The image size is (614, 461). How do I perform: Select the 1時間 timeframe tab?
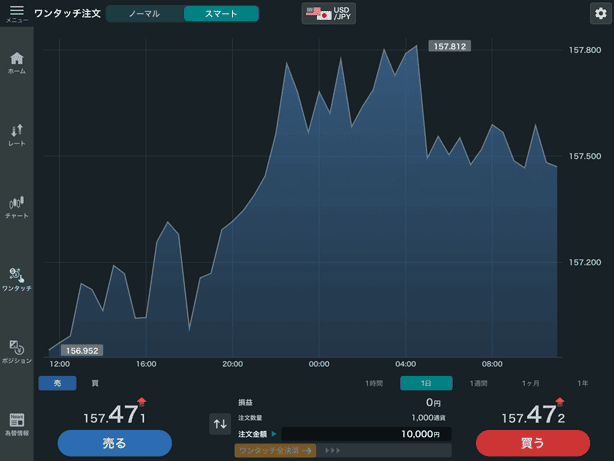373,383
